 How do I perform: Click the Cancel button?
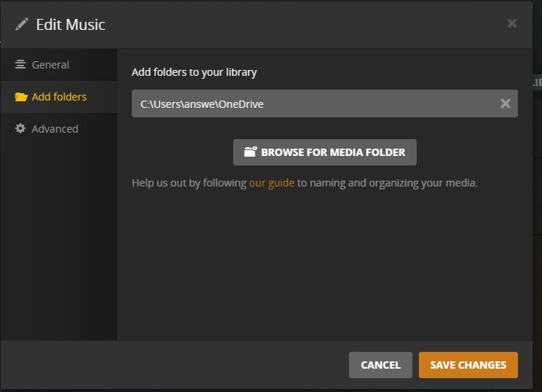point(380,365)
